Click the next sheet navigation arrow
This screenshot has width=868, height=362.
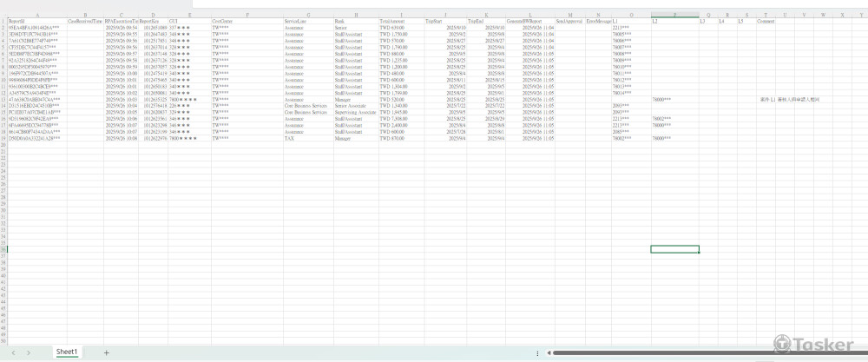pos(29,352)
